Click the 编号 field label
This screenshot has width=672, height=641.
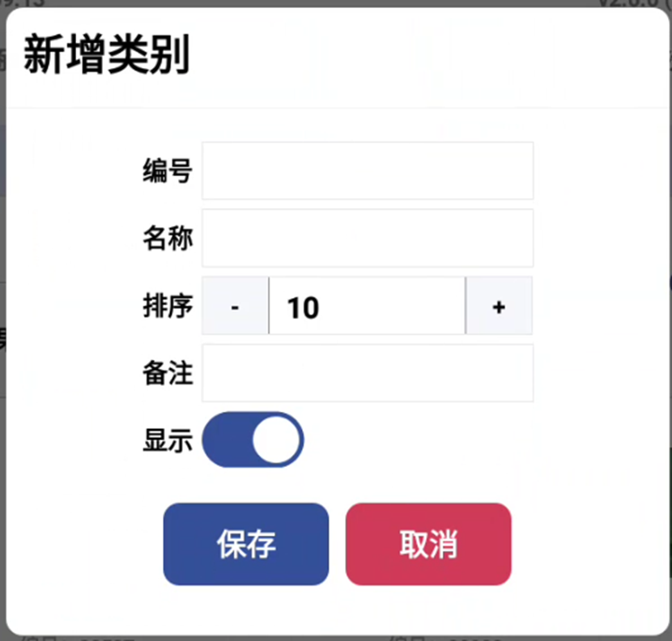click(168, 171)
